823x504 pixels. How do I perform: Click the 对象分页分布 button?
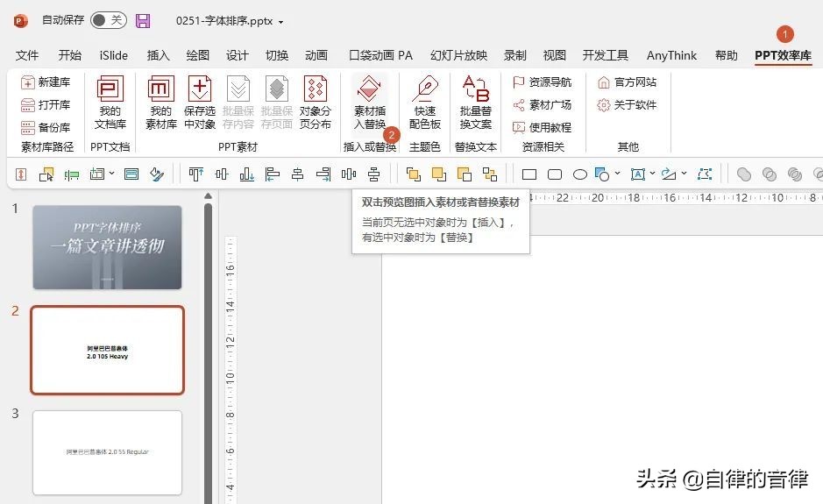click(x=316, y=103)
